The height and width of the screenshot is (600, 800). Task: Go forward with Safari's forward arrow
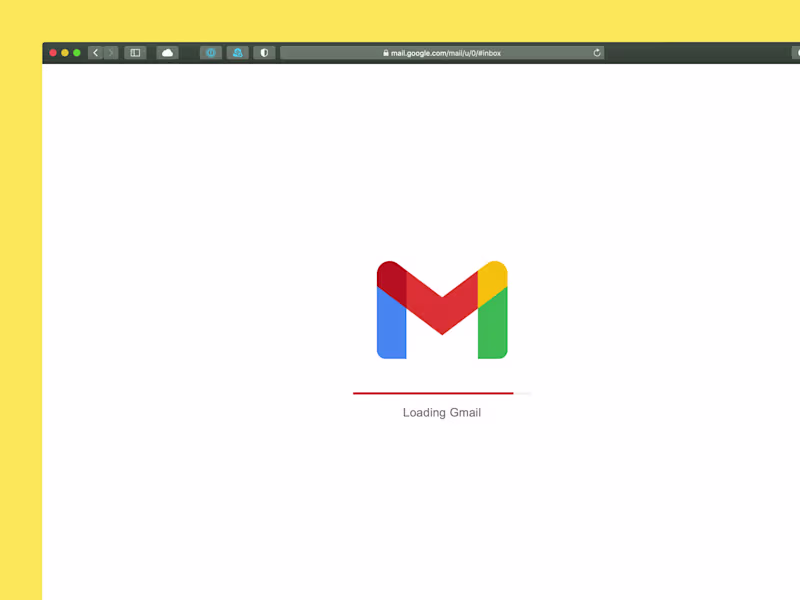[x=111, y=53]
